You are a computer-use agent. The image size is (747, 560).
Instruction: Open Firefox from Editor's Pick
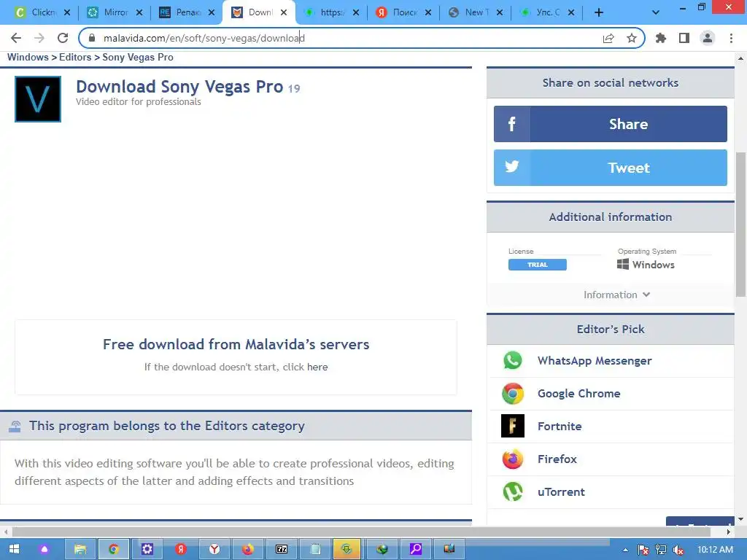click(557, 459)
